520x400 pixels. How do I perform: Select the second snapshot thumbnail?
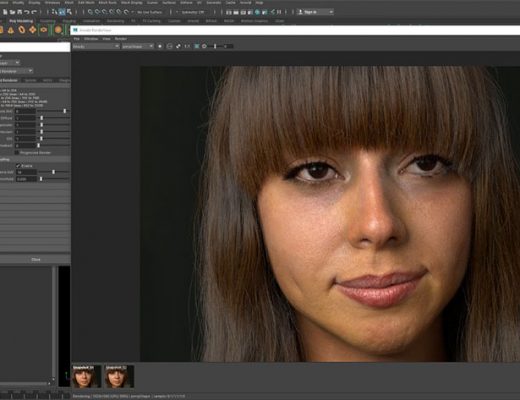[119, 376]
